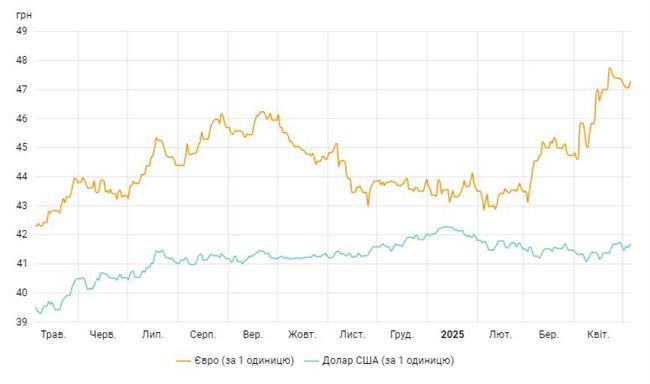Click the 44 value on y-axis
Screen dimensions: 650x384
click(22, 176)
